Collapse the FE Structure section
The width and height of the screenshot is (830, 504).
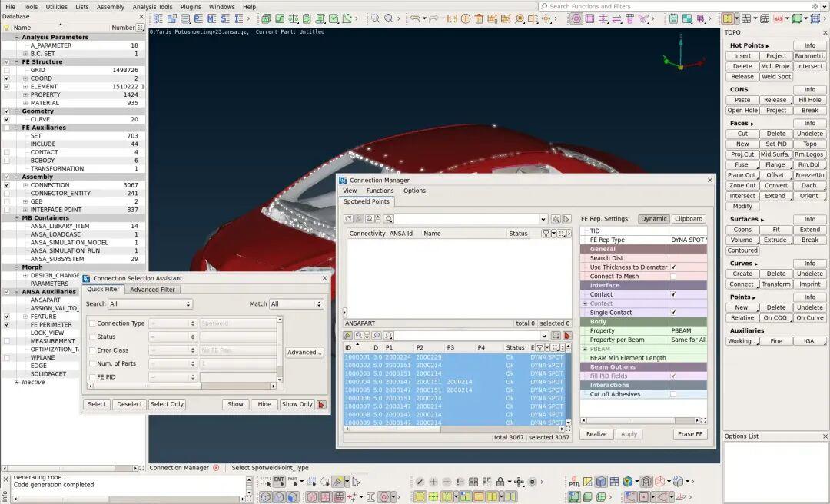pyautogui.click(x=17, y=62)
